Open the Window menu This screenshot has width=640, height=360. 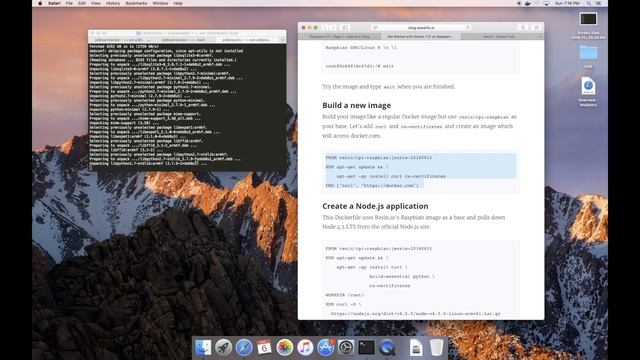[x=160, y=3]
